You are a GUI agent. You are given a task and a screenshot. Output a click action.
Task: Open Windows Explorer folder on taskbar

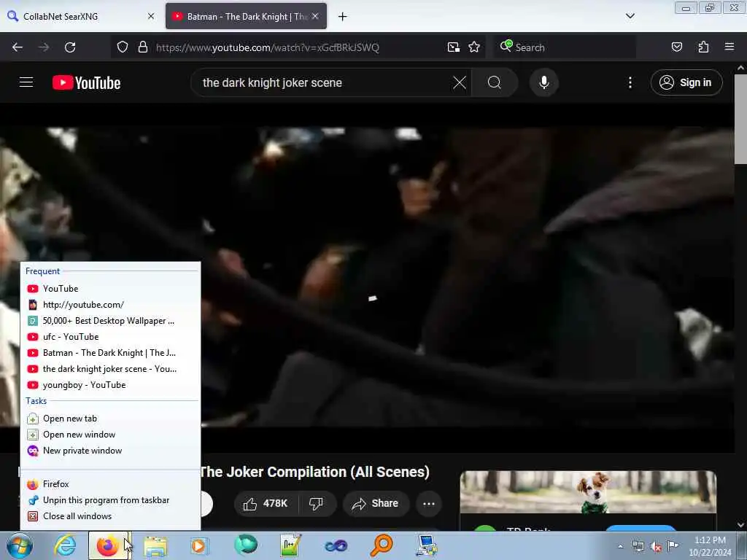coord(156,545)
